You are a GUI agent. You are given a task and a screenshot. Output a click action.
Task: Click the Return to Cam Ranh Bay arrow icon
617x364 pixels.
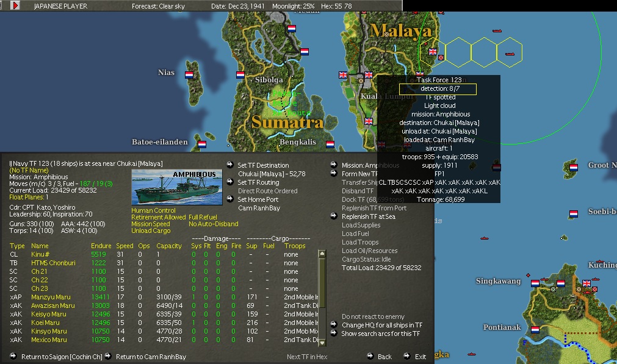click(x=108, y=356)
